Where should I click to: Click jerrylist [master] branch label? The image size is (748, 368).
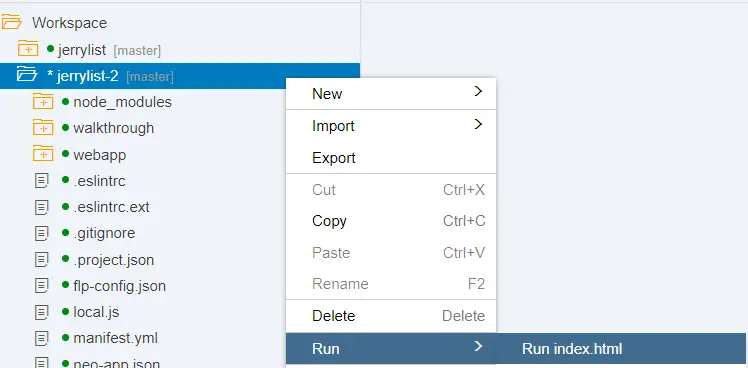[137, 50]
